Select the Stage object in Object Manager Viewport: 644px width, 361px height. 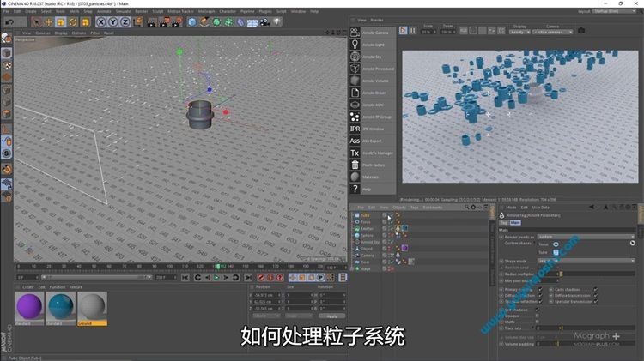point(365,268)
